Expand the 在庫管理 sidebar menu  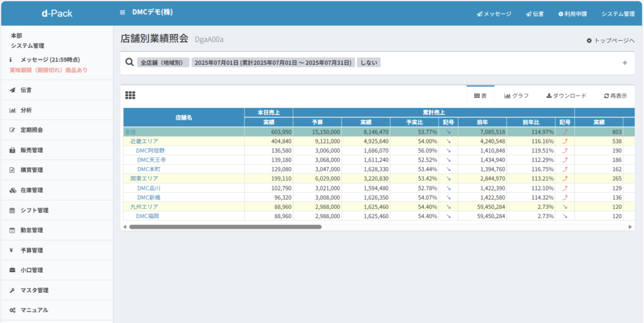(31, 190)
